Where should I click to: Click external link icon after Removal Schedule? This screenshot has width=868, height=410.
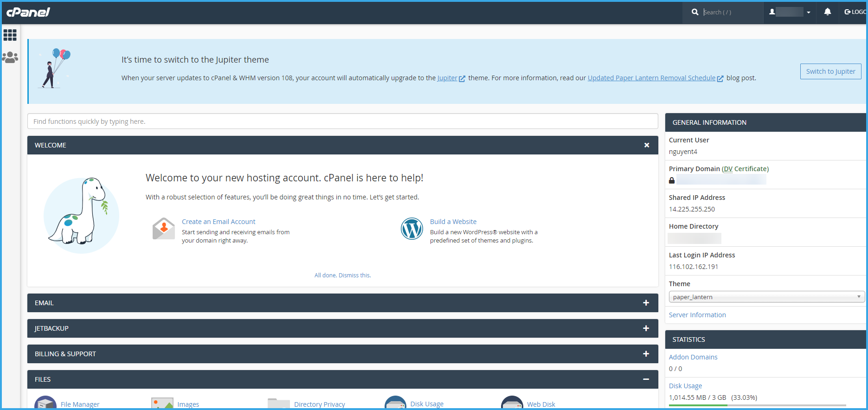(x=720, y=79)
